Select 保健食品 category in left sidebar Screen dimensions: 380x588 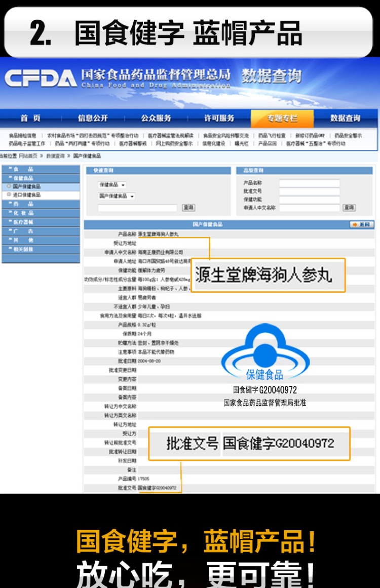coord(41,178)
